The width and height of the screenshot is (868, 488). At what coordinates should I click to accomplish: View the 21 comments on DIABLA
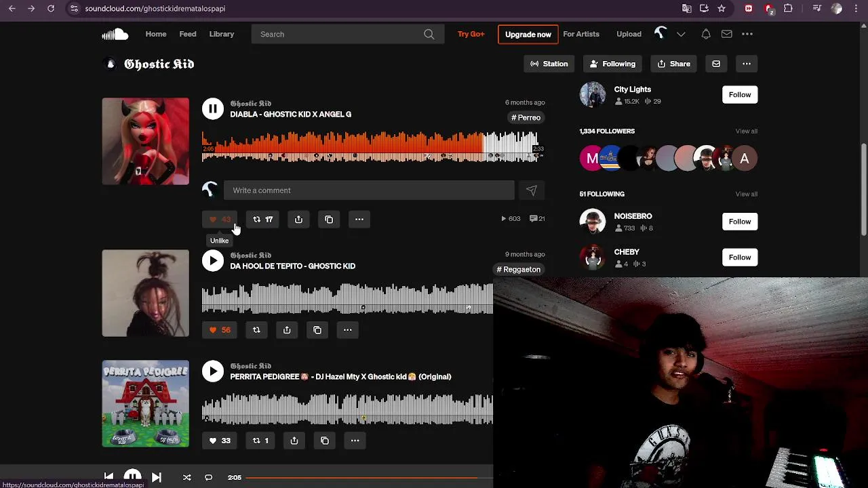537,219
